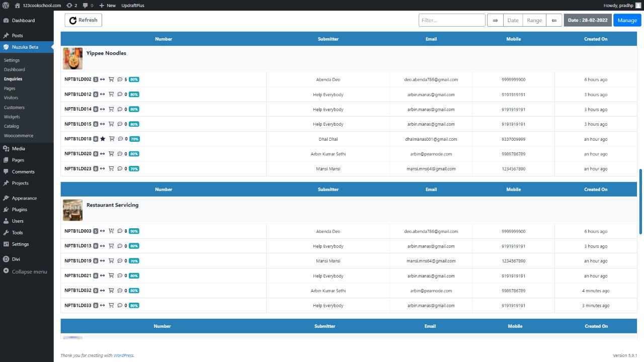This screenshot has height=362, width=644.
Task: Open the comment bubble icon for NPTB1LD003
Action: tap(120, 231)
